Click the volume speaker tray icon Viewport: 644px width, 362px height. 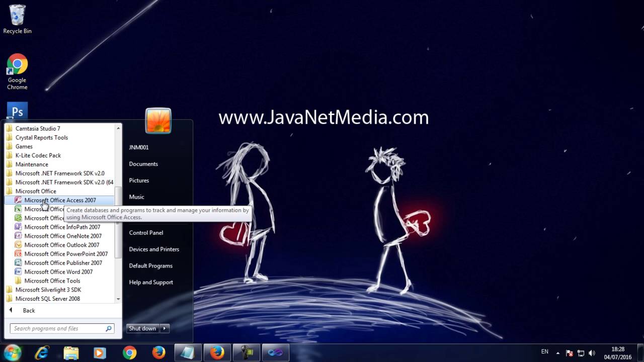pos(592,353)
